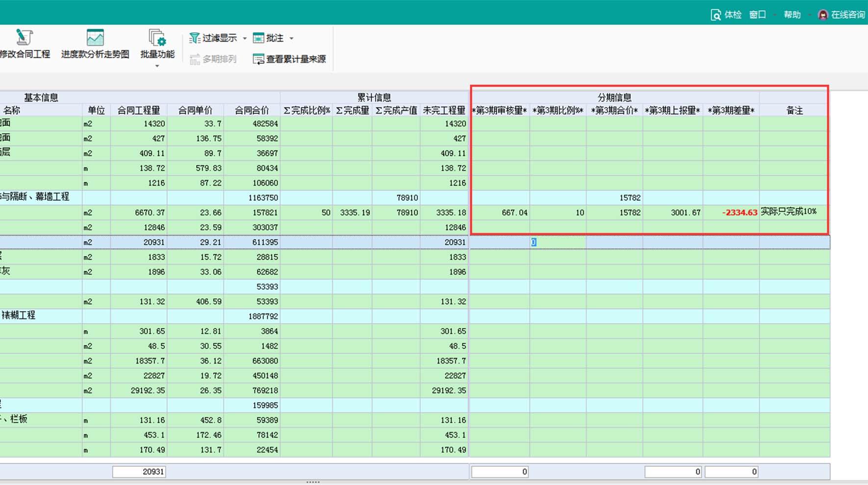Select the 合同合价 column header
Viewport: 868px width, 485px height.
[252, 110]
